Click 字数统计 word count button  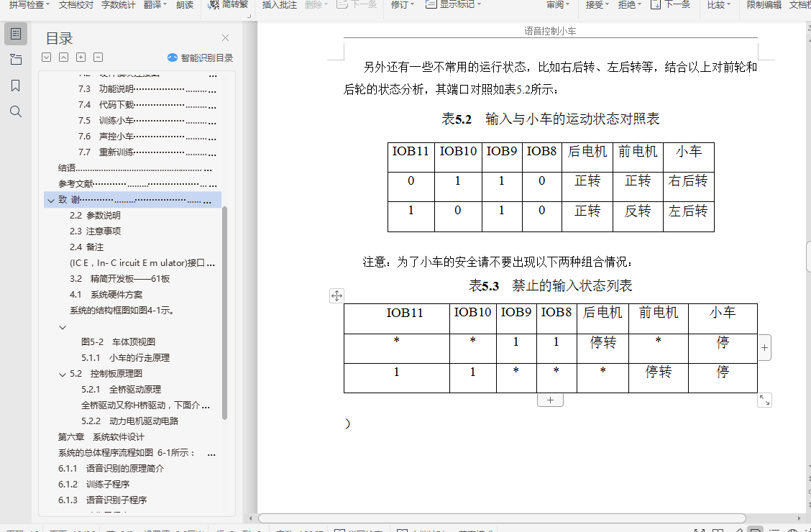pyautogui.click(x=119, y=4)
